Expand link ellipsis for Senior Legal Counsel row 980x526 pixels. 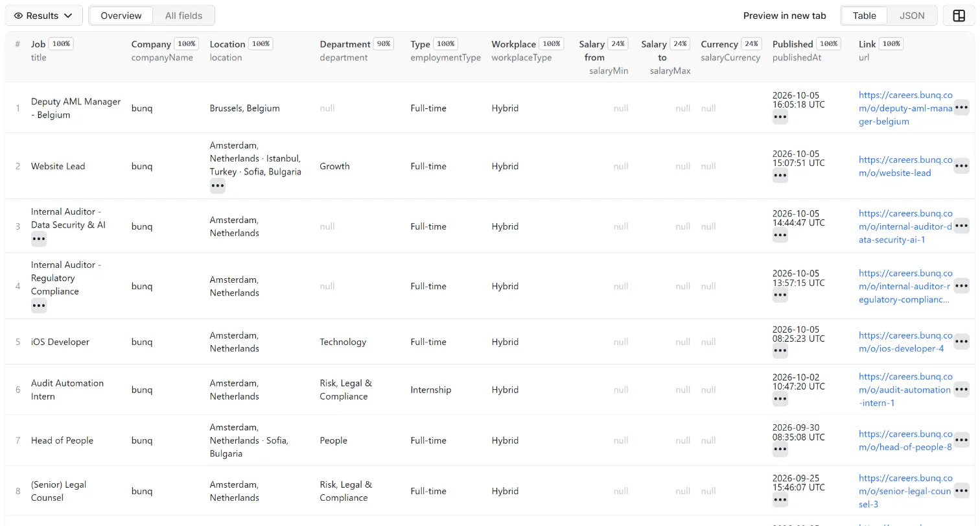pos(962,490)
